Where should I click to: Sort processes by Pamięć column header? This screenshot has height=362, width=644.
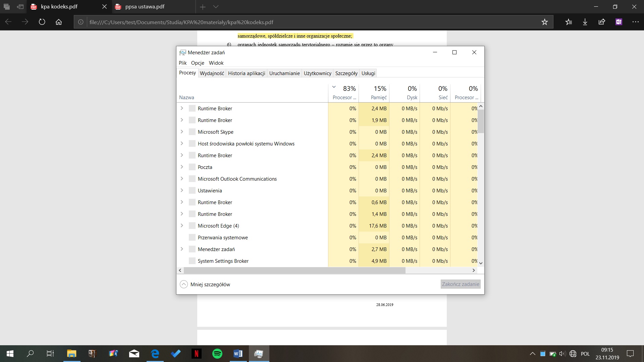pyautogui.click(x=378, y=93)
